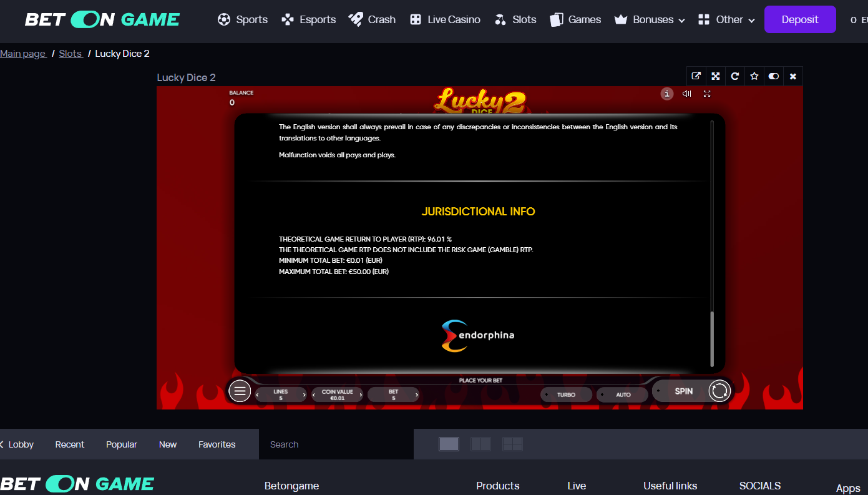Viewport: 868px width, 495px height.
Task: Toggle TURBO mode
Action: point(566,395)
